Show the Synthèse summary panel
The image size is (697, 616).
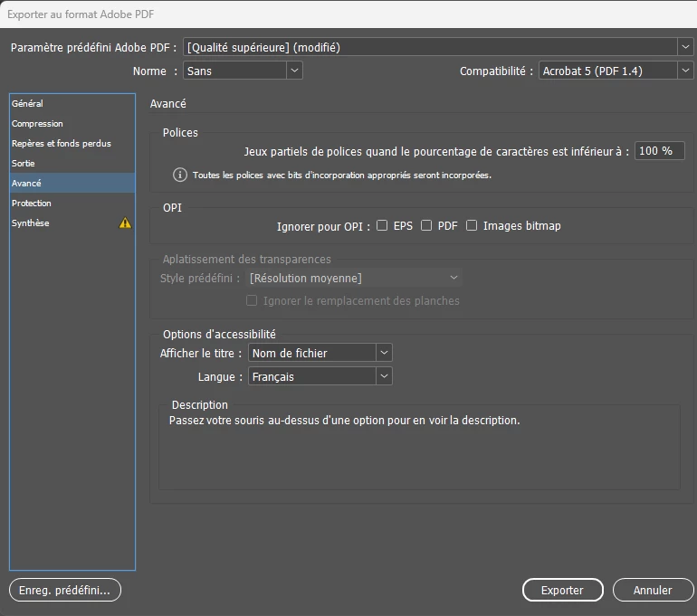[x=72, y=223]
